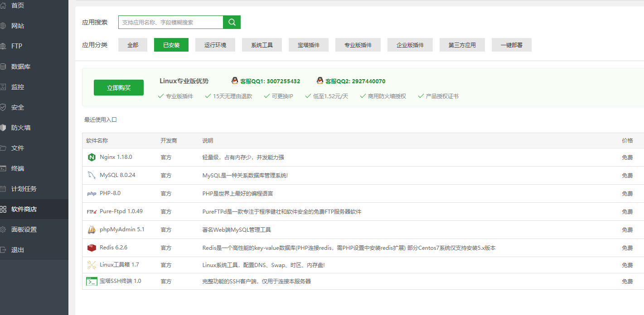This screenshot has height=315, width=644.
Task: Click the 计划任务 calendar icon in sidebar
Action: [3, 189]
